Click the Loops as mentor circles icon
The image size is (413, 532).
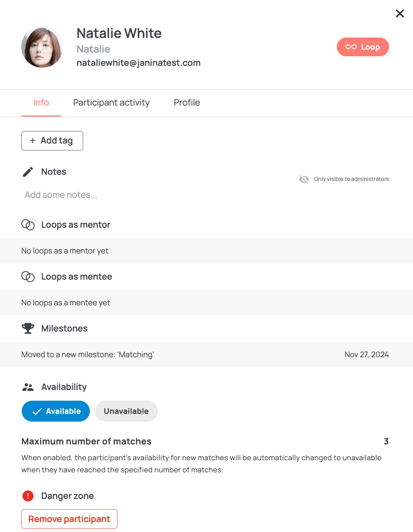click(28, 225)
